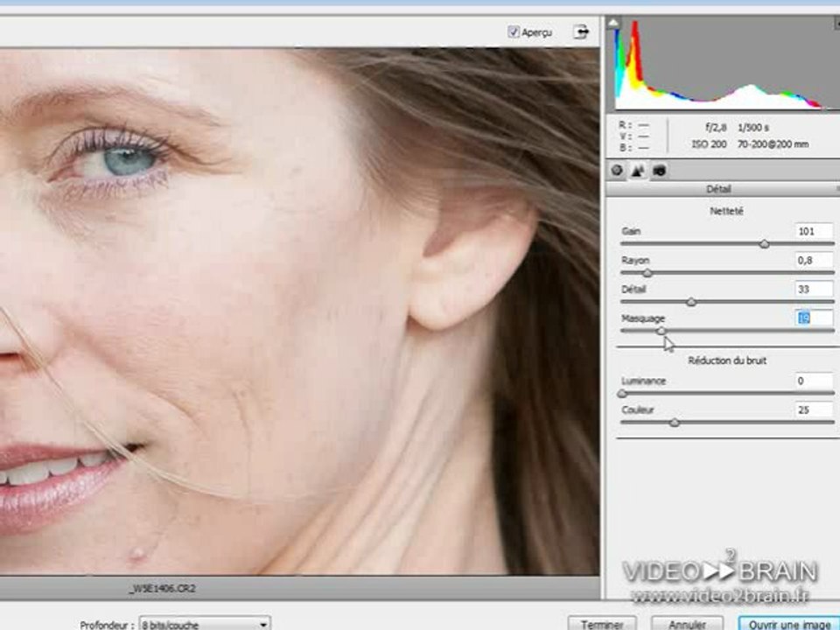The width and height of the screenshot is (840, 630).
Task: Select the Detail tab icon with triangles
Action: tap(638, 171)
